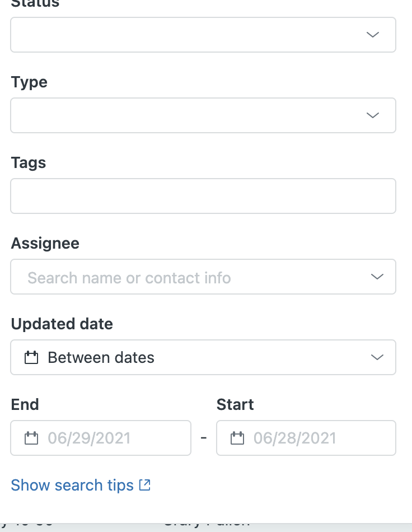412x532 pixels.
Task: Click the external link icon beside search tips
Action: click(x=145, y=485)
